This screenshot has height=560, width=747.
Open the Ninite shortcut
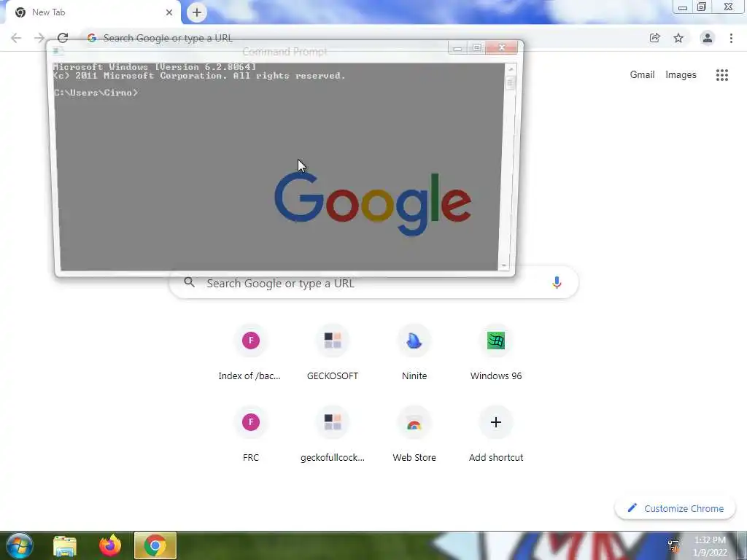pyautogui.click(x=414, y=353)
